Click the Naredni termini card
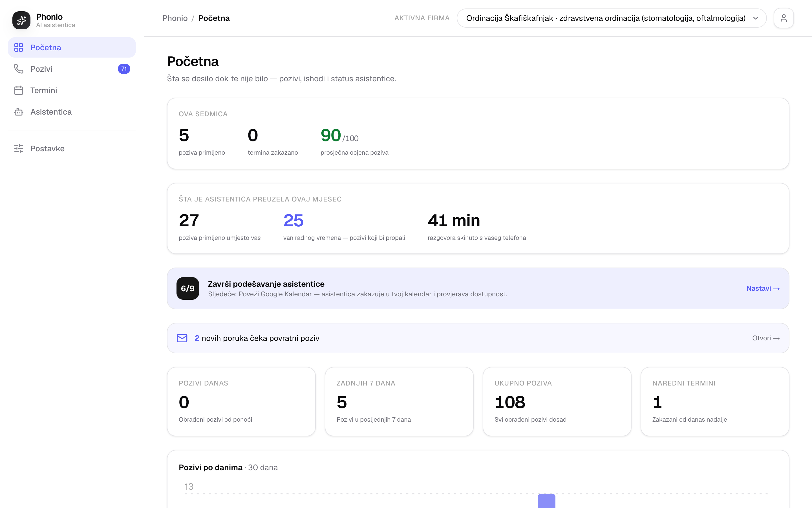 [715, 402]
